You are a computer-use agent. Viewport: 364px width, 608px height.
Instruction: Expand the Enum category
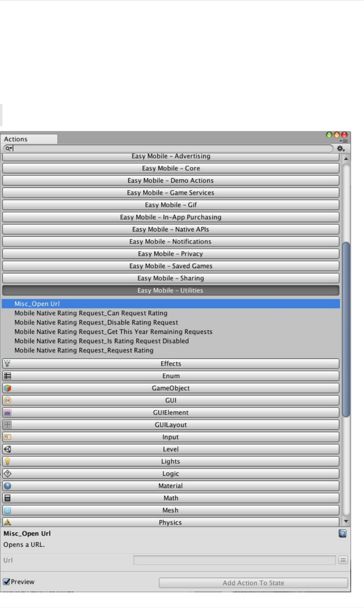click(171, 376)
